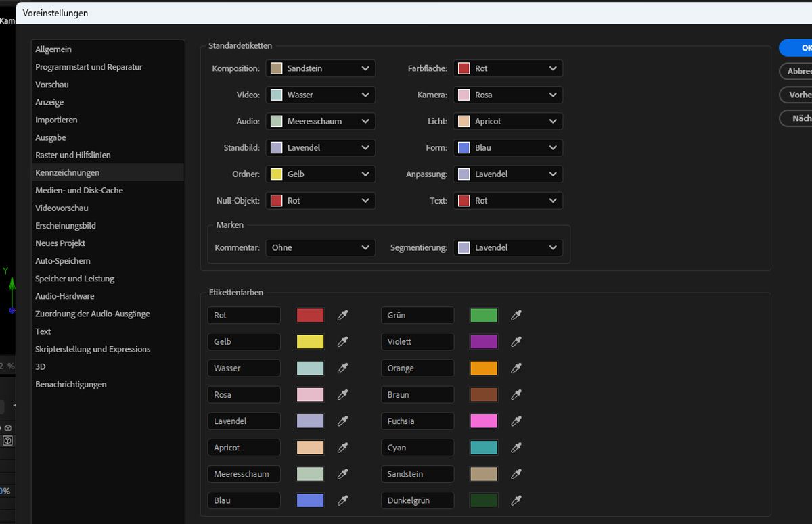Viewport: 812px width, 524px height.
Task: Click the Apricot eyedropper icon
Action: 343,448
